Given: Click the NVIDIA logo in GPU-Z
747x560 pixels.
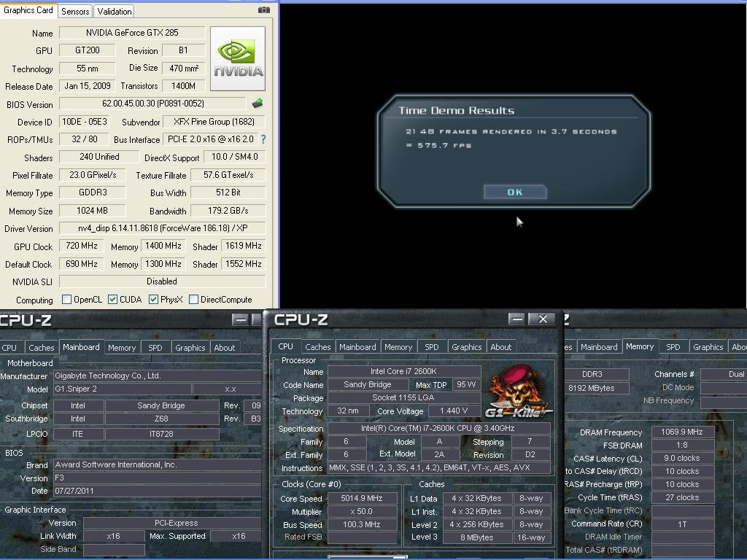Looking at the screenshot, I should (x=237, y=58).
